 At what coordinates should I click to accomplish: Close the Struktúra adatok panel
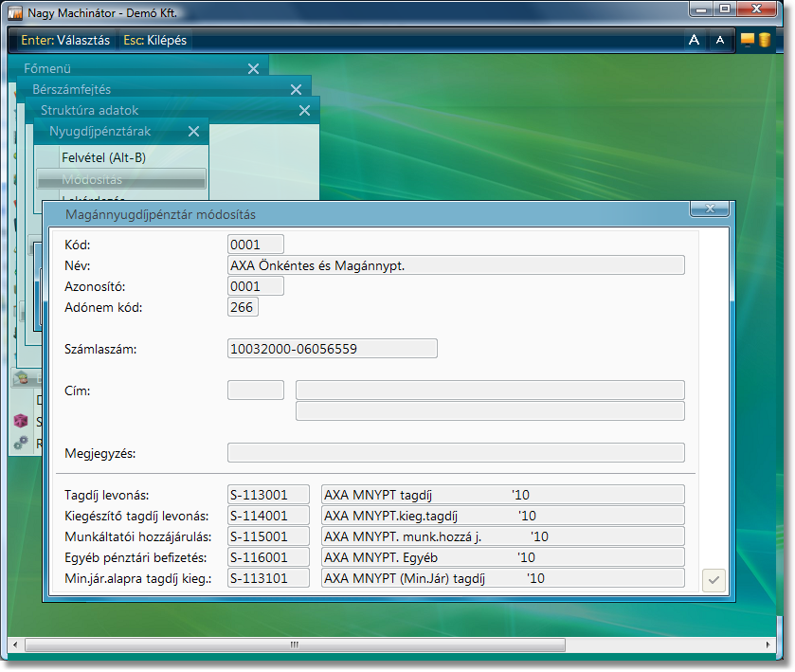304,111
